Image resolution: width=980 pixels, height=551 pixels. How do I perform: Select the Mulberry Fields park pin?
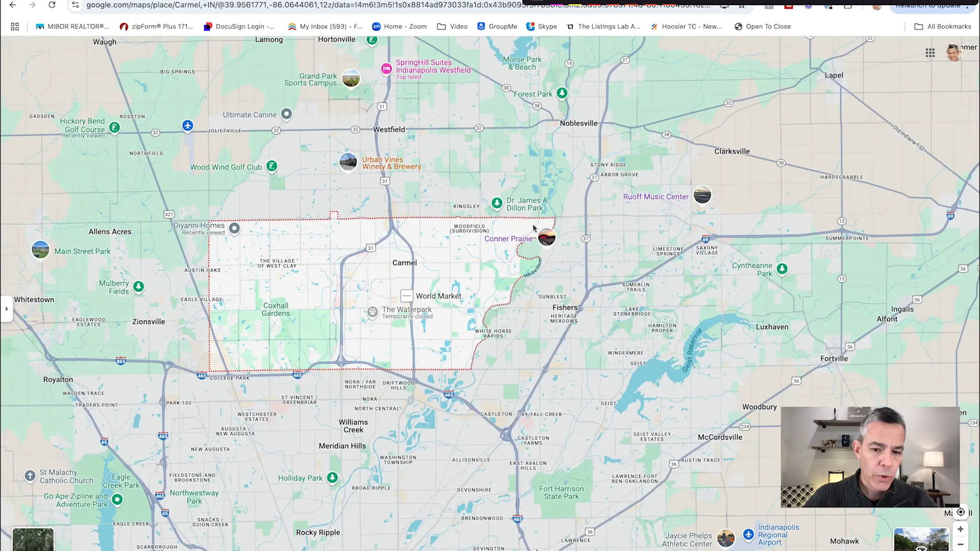click(x=138, y=287)
